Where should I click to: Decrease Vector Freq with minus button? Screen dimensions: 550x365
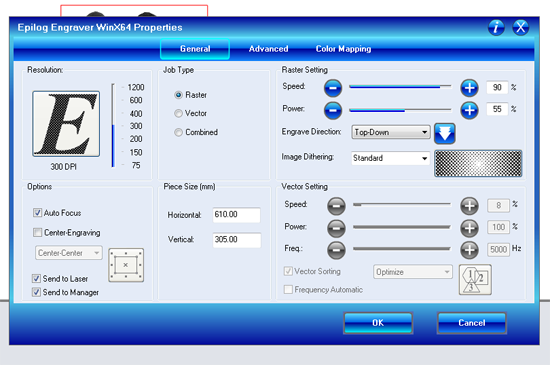tap(336, 250)
